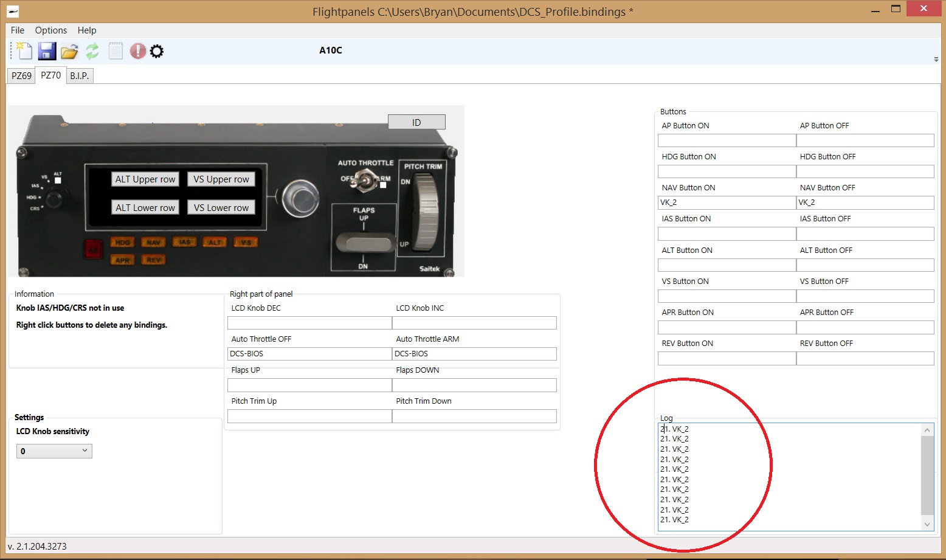Select the PZ70 tab
Viewport: 946px width, 560px height.
coord(51,75)
